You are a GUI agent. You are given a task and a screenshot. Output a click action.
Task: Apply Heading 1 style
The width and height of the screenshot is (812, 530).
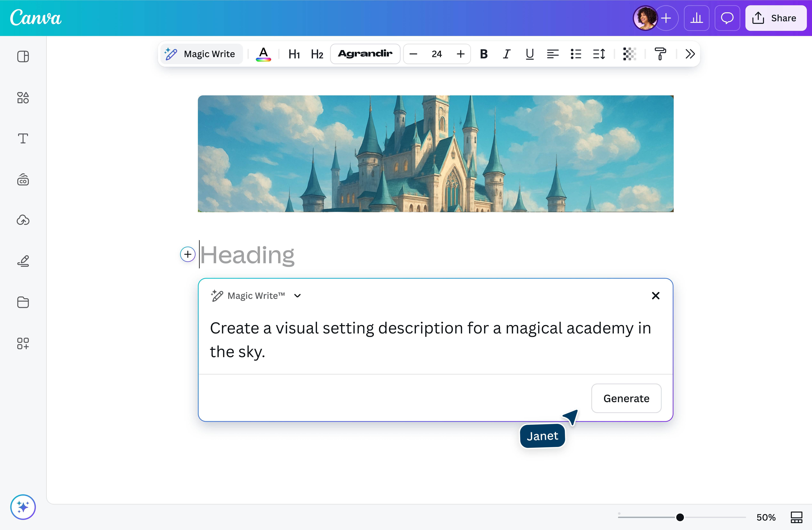coord(294,54)
